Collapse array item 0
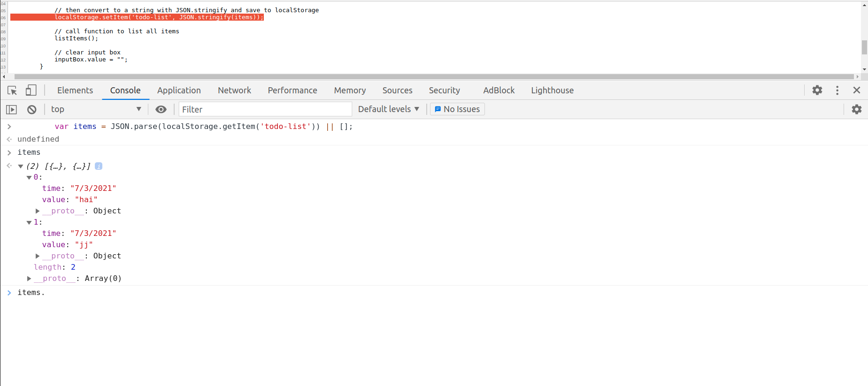Image resolution: width=868 pixels, height=386 pixels. tap(29, 177)
